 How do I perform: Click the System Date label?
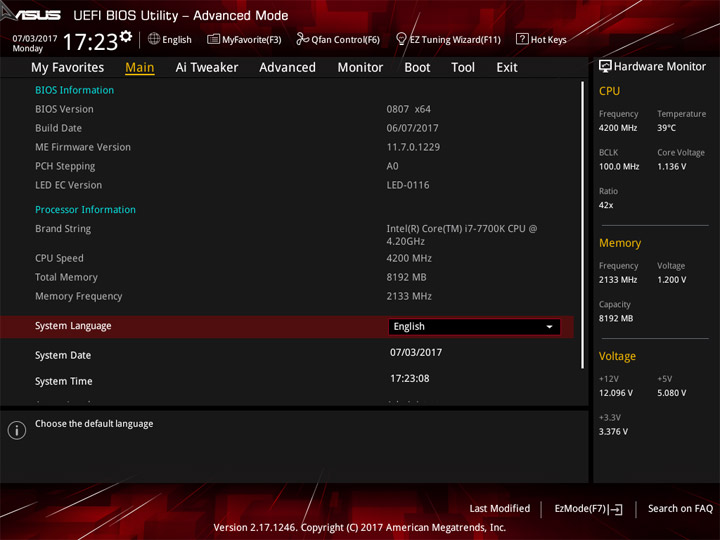[x=63, y=355]
